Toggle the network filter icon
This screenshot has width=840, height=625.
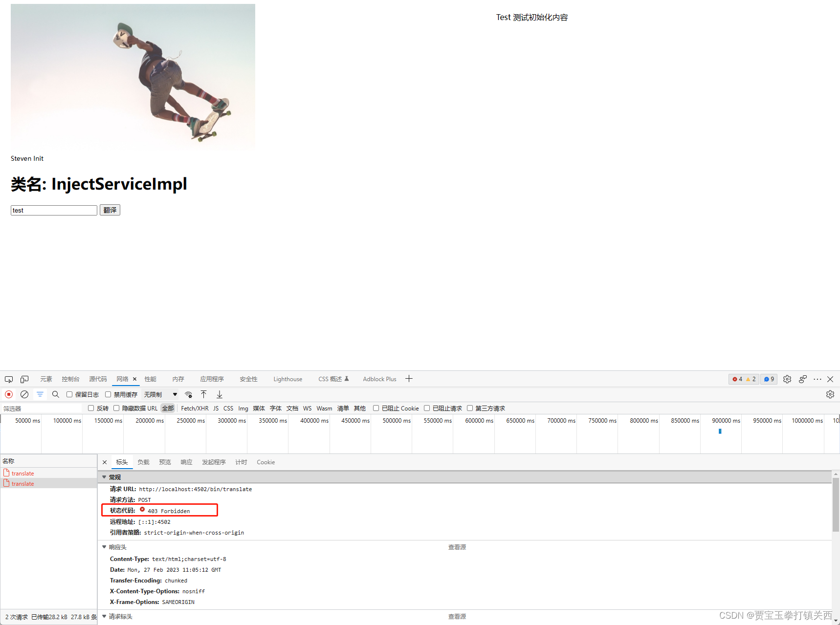coord(40,394)
